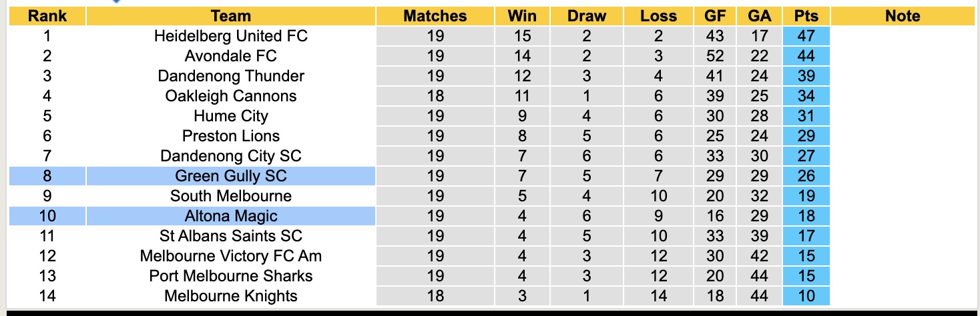Click the Rank column header
Screen dimensions: 980x316
pos(47,16)
